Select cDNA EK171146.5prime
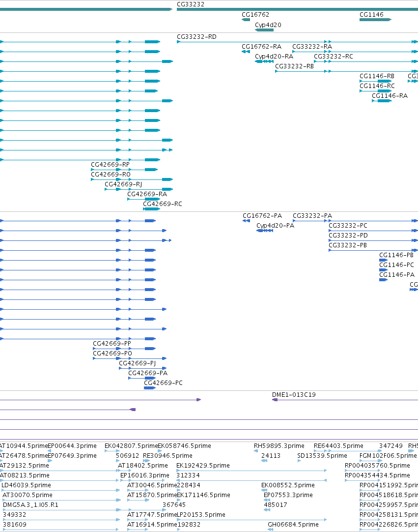 (203, 495)
